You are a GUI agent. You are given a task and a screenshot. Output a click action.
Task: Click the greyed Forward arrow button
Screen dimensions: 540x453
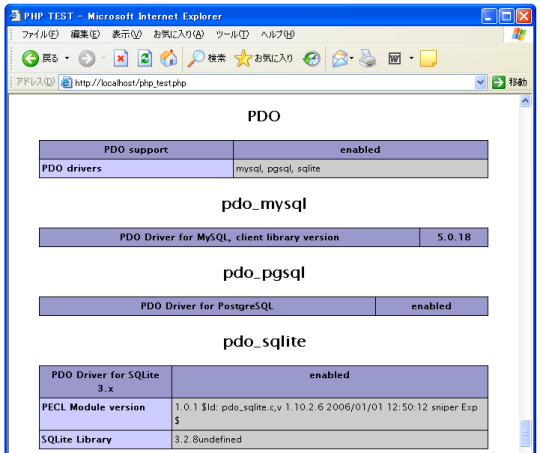pyautogui.click(x=87, y=58)
